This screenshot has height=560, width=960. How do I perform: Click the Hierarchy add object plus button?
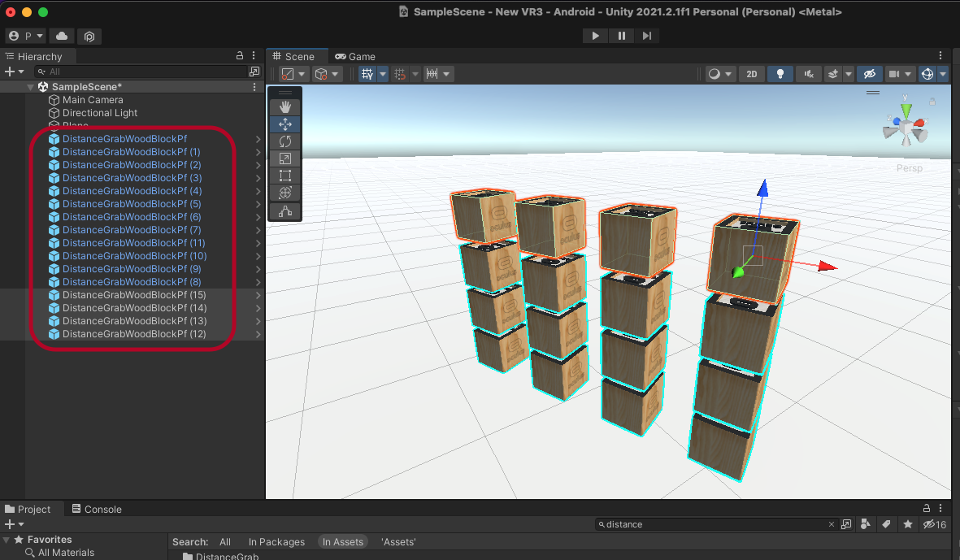click(14, 72)
